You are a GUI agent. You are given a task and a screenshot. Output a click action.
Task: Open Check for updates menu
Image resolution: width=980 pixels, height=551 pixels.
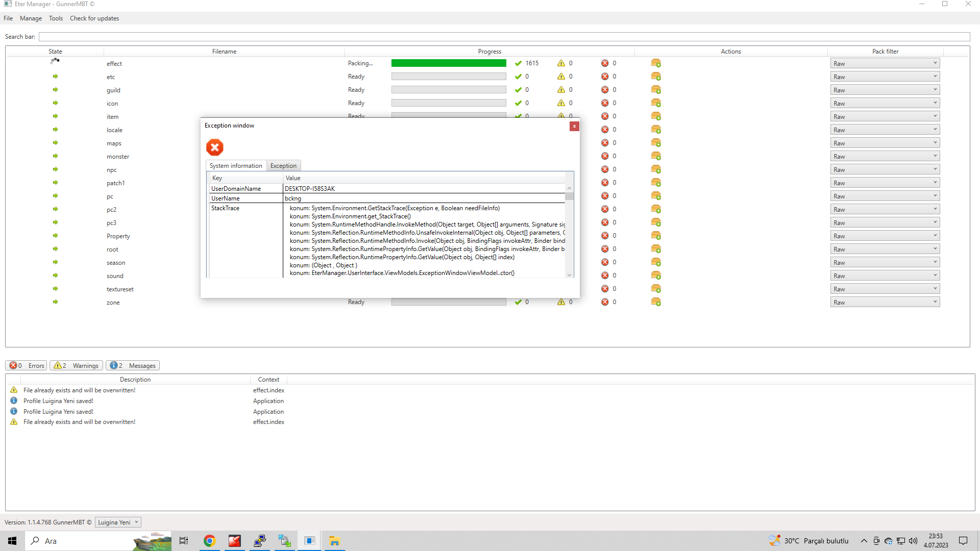[94, 18]
